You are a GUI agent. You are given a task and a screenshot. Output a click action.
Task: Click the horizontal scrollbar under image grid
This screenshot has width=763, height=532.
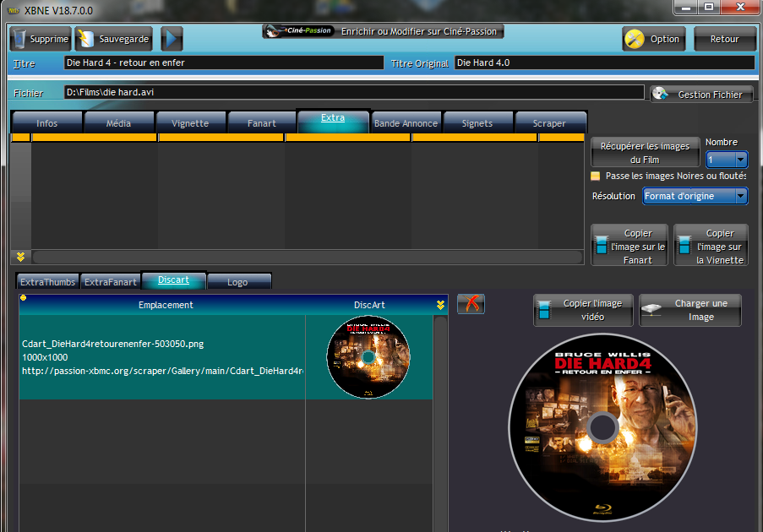click(x=308, y=257)
